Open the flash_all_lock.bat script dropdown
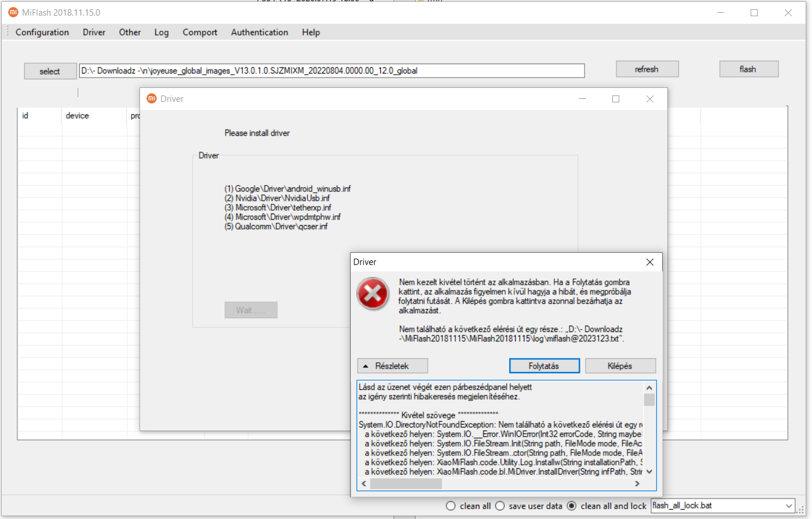 point(789,506)
